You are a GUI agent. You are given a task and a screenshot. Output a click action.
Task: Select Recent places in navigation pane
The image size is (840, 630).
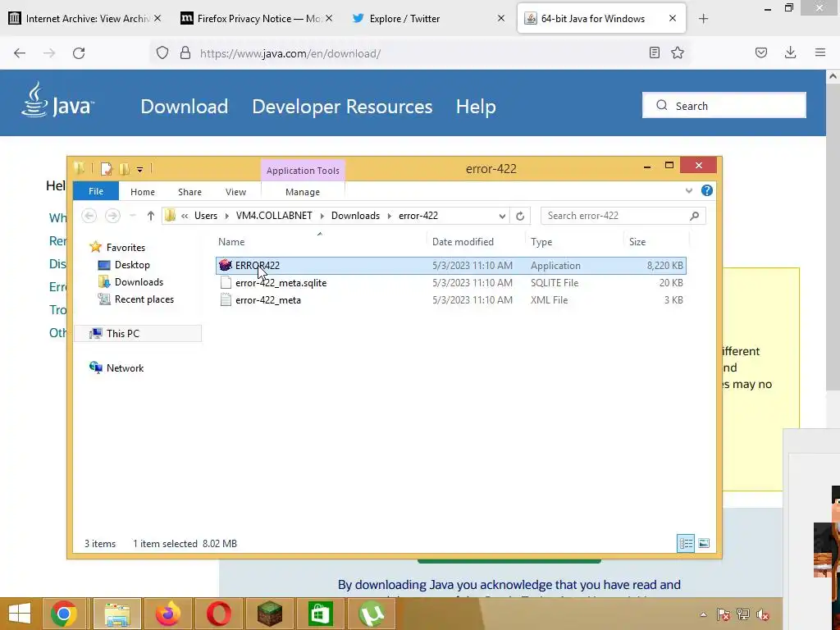144,299
